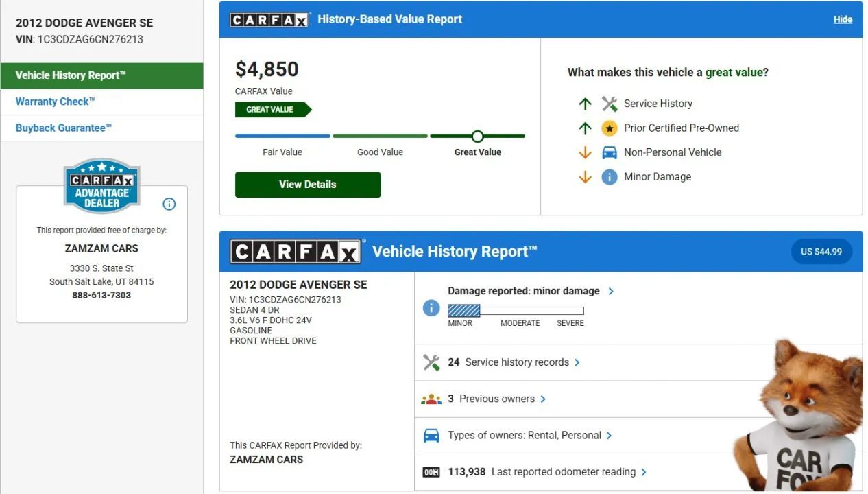
Task: Click the US $44.99 price button
Action: 821,252
